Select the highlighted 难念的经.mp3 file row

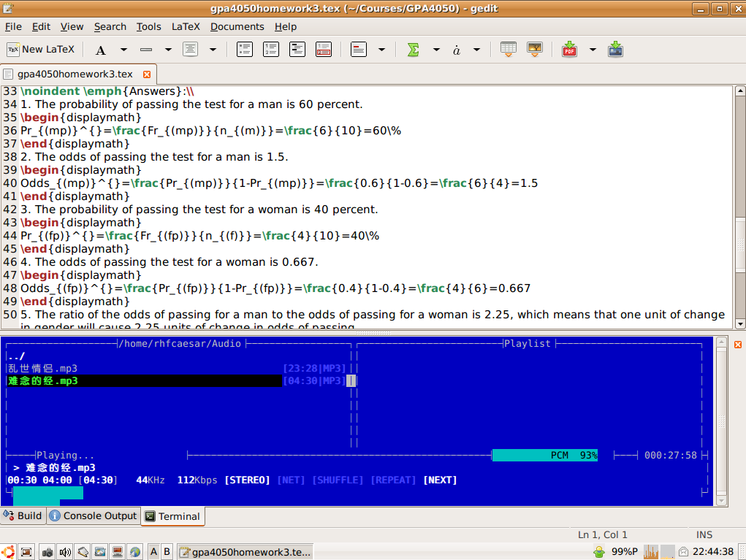(176, 381)
